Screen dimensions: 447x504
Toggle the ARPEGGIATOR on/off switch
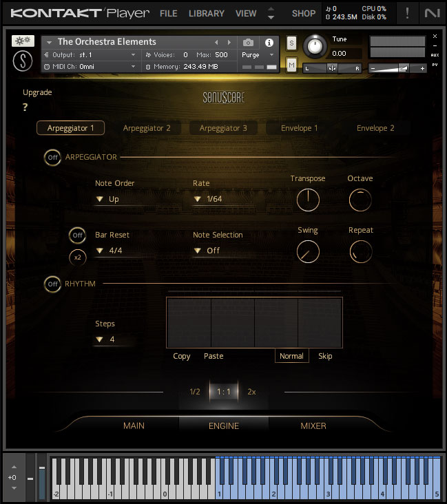[52, 158]
